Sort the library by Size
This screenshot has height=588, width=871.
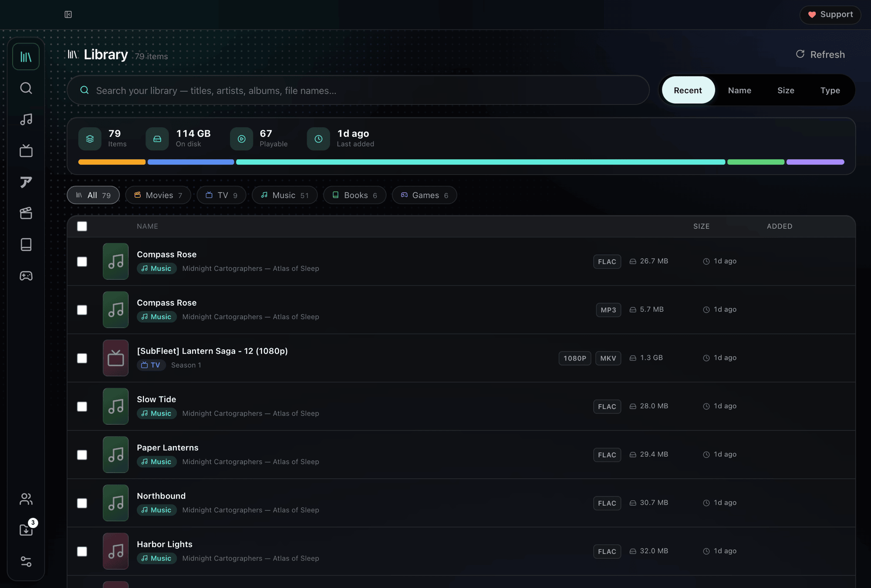click(786, 90)
